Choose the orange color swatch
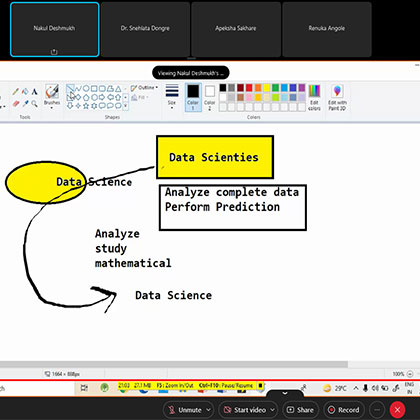Viewport: 420px width, 420px height. [258, 88]
